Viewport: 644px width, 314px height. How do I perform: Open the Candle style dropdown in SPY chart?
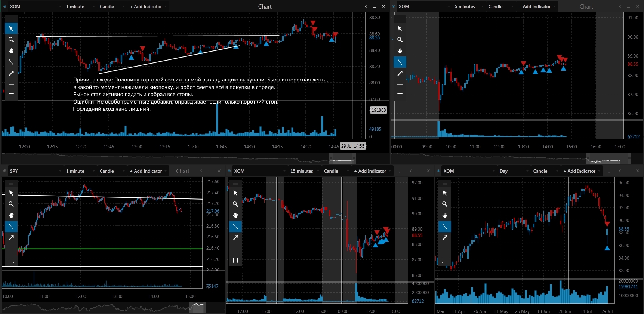[112, 171]
